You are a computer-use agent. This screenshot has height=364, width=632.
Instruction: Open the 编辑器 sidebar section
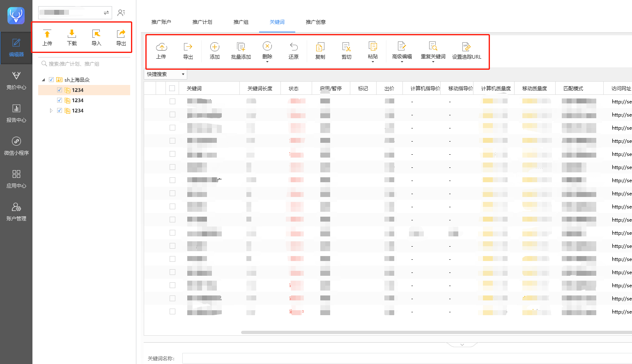[x=16, y=48]
